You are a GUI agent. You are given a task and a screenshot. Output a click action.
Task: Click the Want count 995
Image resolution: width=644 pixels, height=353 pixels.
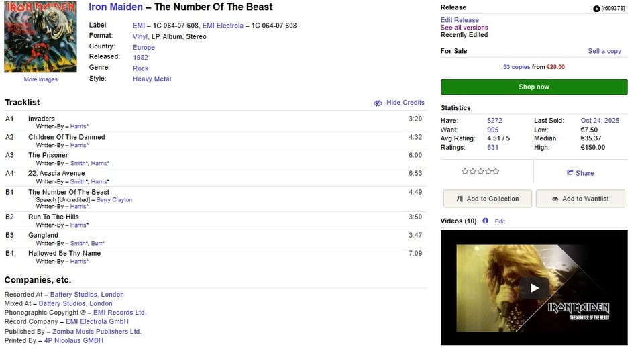[493, 130]
